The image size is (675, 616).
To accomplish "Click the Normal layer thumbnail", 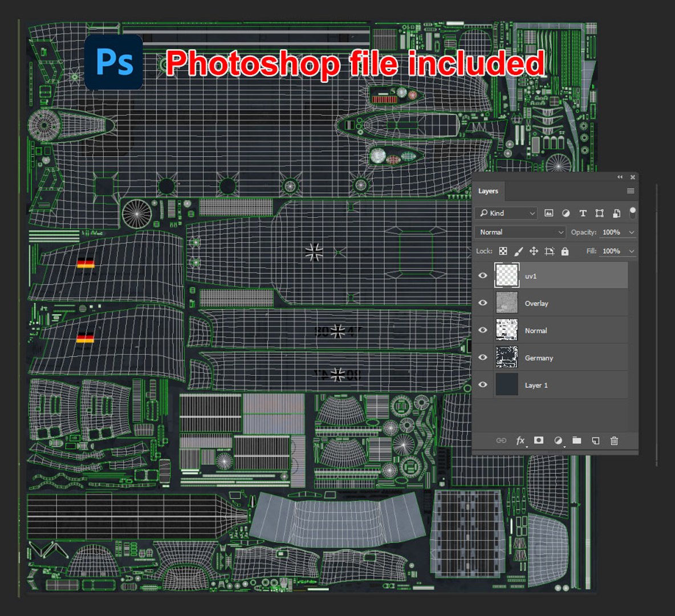I will (x=507, y=330).
